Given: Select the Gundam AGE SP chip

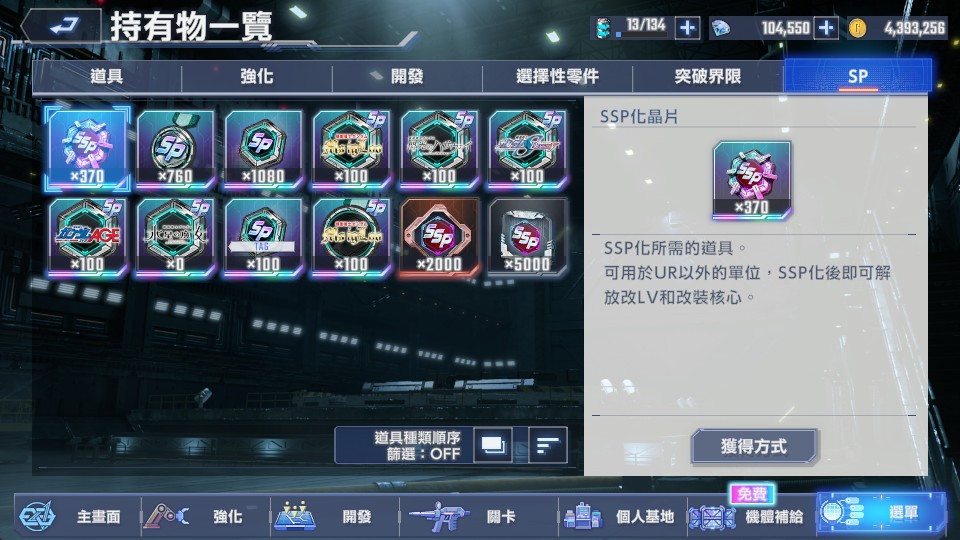Looking at the screenshot, I should click(87, 237).
